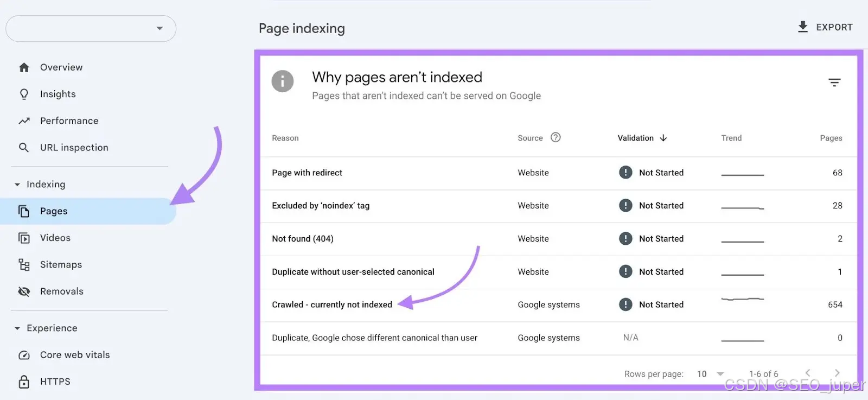Click trend sparkline in Page with redirect row
The image size is (868, 400).
click(743, 175)
